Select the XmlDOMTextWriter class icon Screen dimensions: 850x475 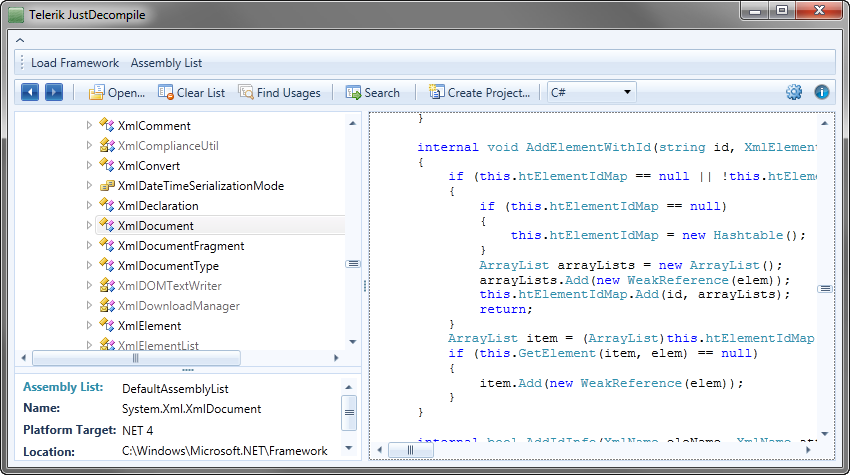[107, 286]
